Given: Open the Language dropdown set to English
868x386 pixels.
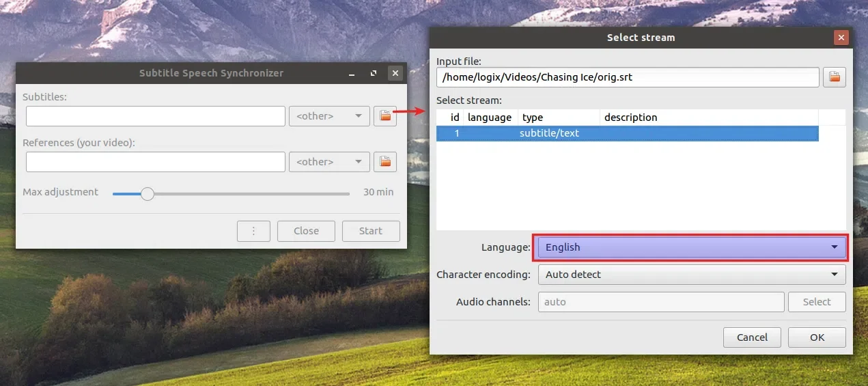Looking at the screenshot, I should (692, 247).
